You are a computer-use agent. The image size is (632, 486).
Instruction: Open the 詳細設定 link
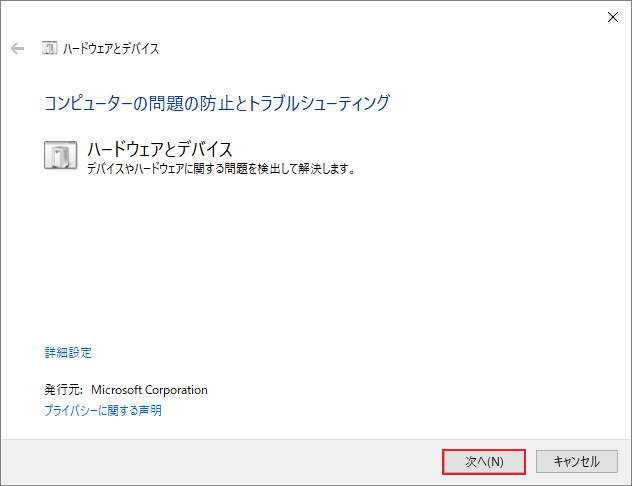[68, 353]
